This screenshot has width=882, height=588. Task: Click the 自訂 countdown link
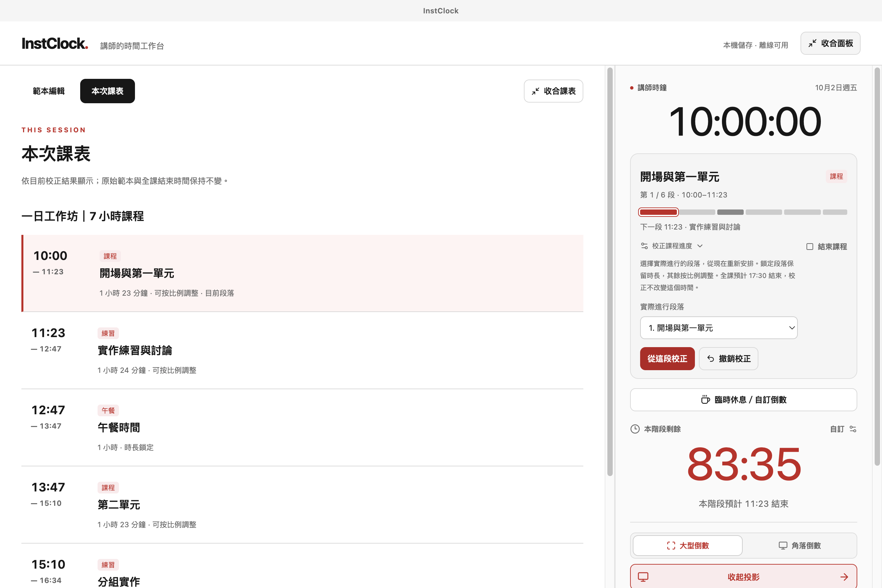coord(843,429)
